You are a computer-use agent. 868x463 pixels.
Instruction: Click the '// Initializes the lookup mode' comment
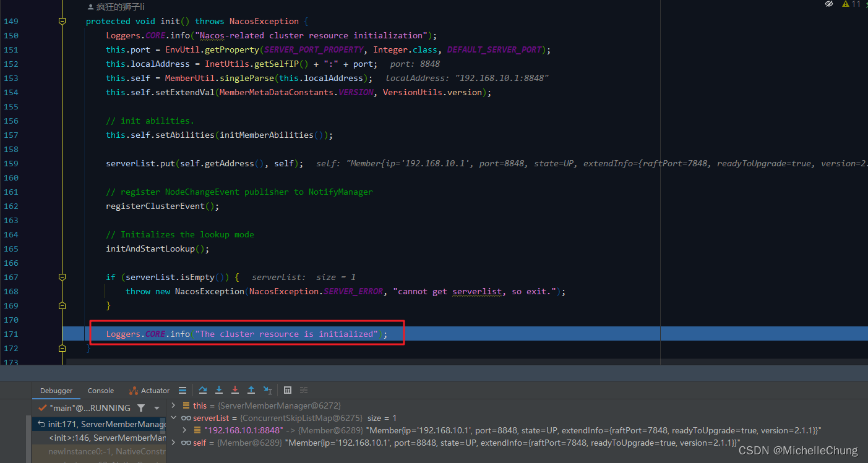click(180, 234)
